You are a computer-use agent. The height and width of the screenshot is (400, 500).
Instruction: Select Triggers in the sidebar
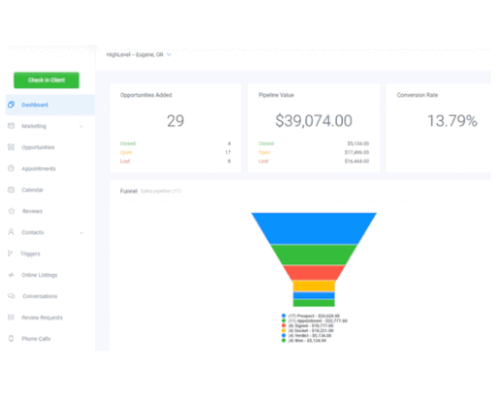tap(30, 254)
